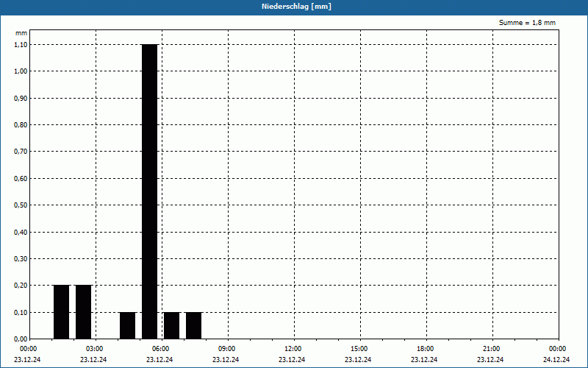Click the 'Niederschlag [mm]' chart title
588x368 pixels.
[x=296, y=7]
